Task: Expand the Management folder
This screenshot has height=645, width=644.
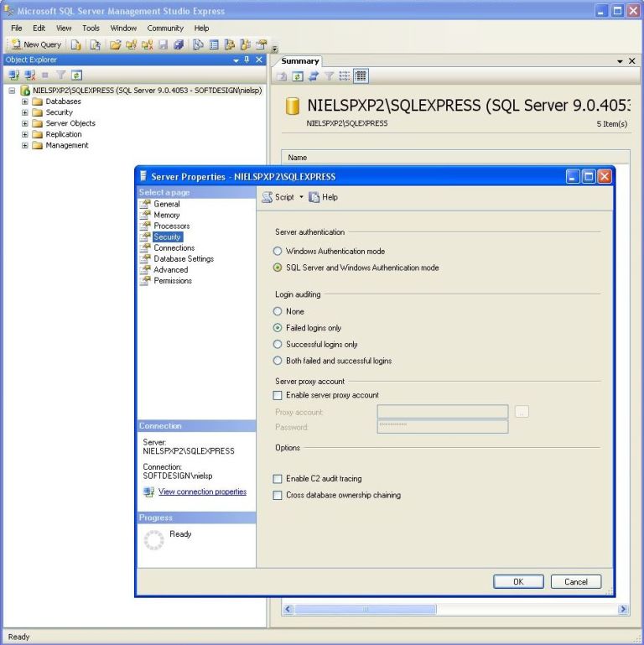Action: [24, 145]
